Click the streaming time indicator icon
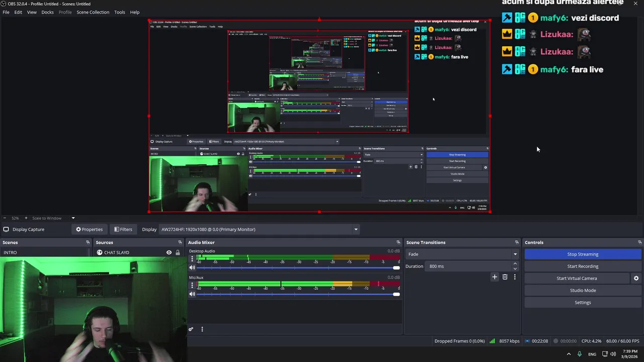The width and height of the screenshot is (644, 362). coord(527,341)
